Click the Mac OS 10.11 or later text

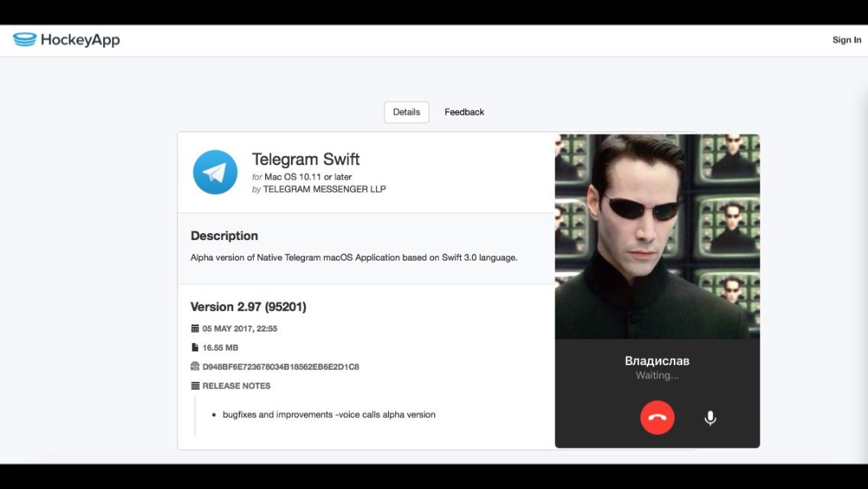[x=308, y=176]
